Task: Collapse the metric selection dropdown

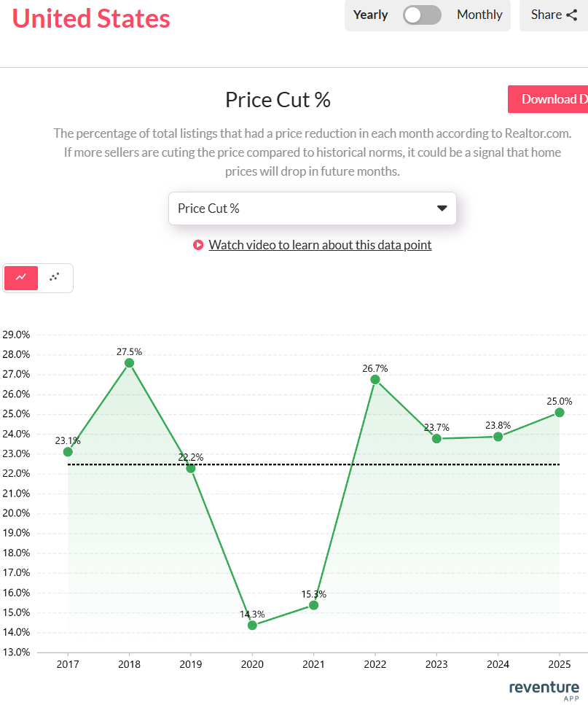Action: 442,208
